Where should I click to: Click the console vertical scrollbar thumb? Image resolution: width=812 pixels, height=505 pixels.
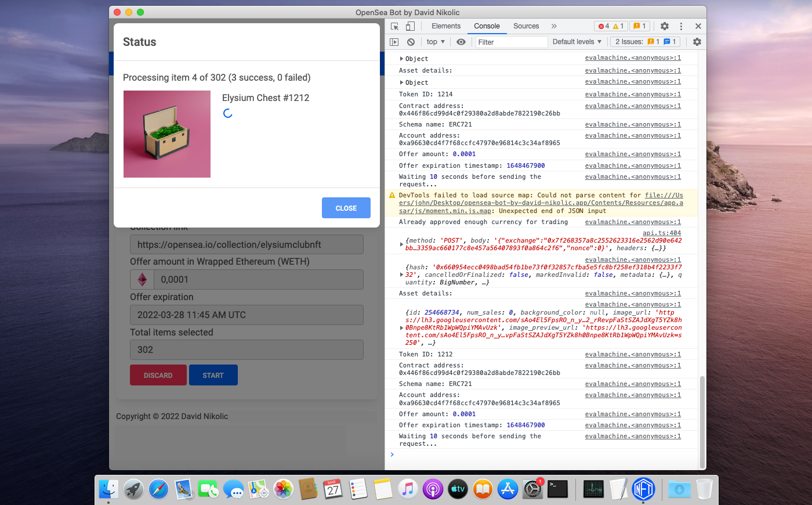tap(702, 421)
